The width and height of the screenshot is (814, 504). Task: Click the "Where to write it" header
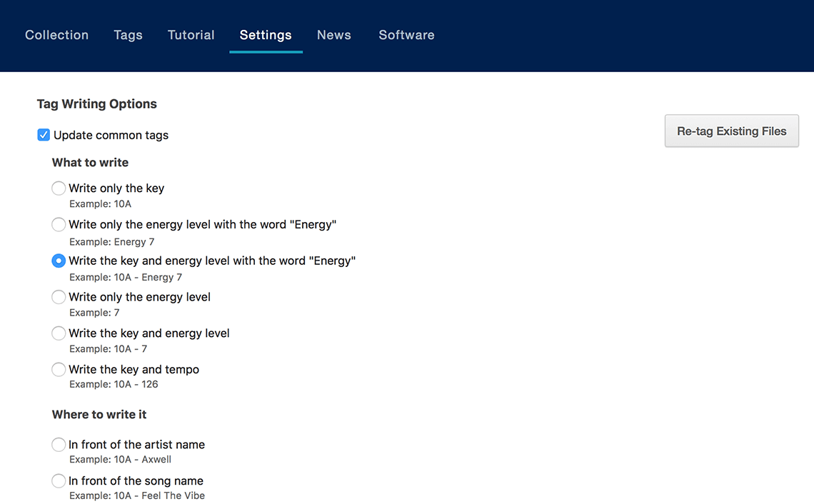99,414
